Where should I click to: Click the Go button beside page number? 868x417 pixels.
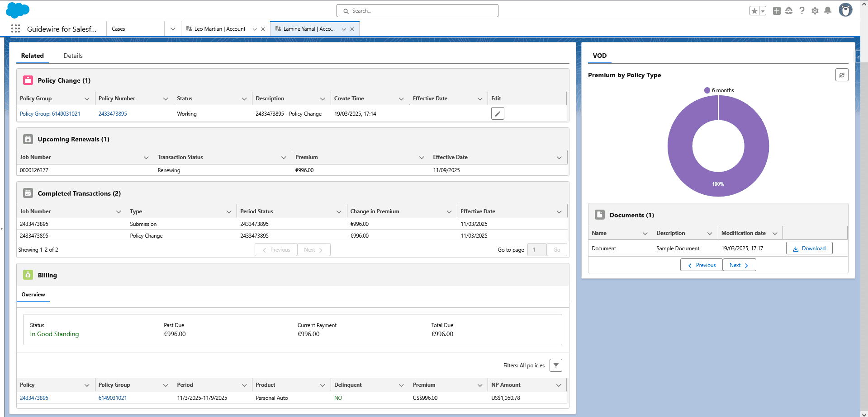(557, 250)
